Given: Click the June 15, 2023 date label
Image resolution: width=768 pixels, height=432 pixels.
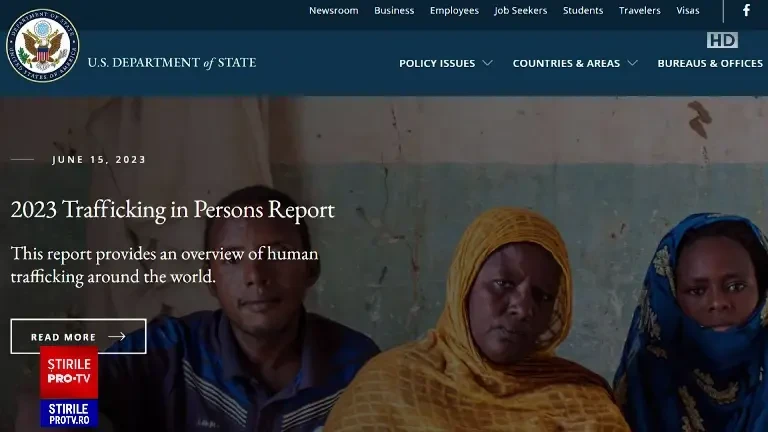Looking at the screenshot, I should pos(99,160).
